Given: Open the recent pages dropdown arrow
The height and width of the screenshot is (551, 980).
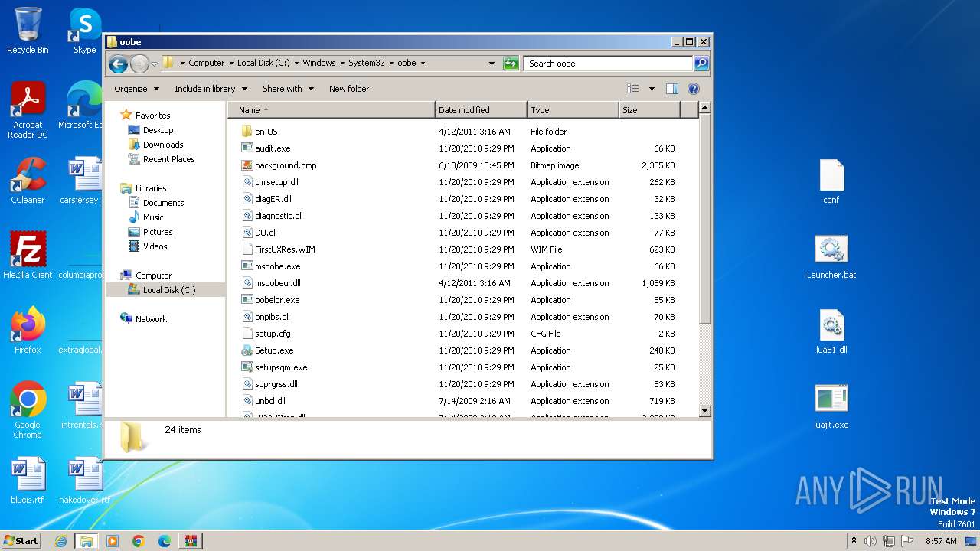Looking at the screenshot, I should pos(154,64).
